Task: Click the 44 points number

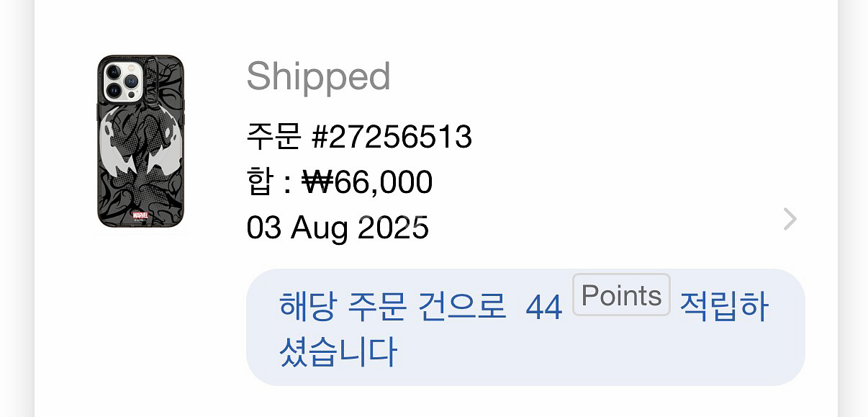Action: click(x=543, y=308)
